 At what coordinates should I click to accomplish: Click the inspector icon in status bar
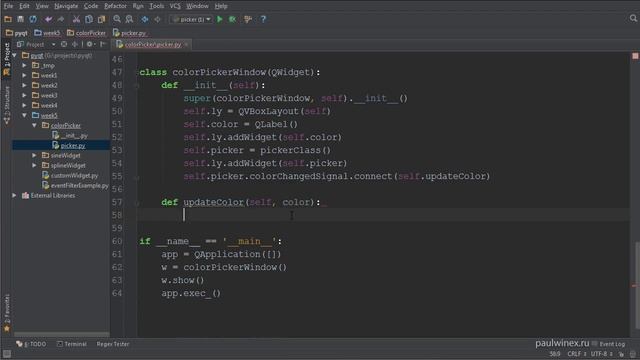point(633,354)
